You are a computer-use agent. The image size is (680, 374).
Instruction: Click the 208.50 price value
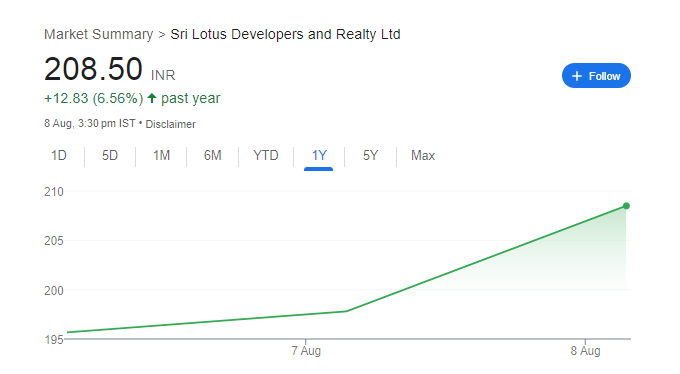point(93,69)
